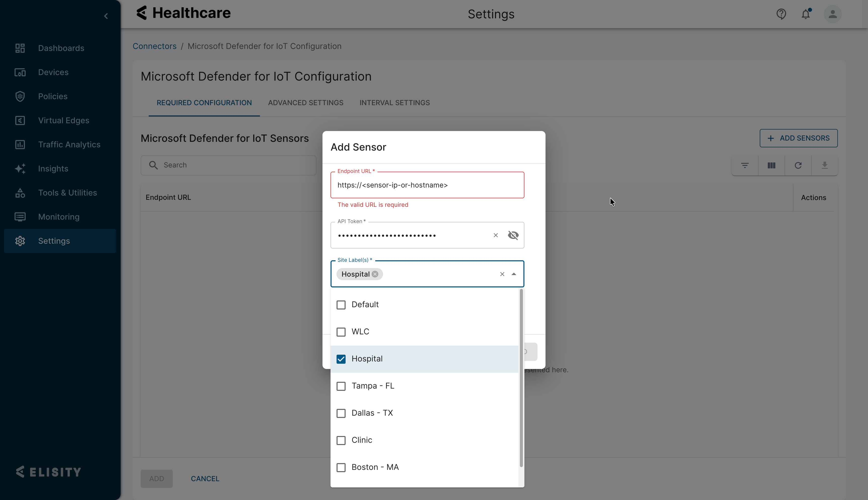868x500 pixels.
Task: Switch to Advanced Settings tab
Action: pyautogui.click(x=305, y=103)
